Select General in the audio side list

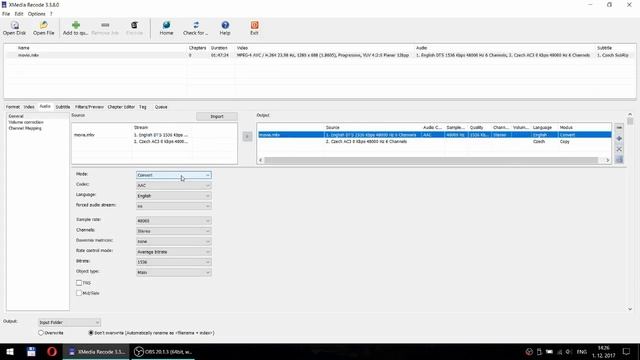(x=16, y=116)
